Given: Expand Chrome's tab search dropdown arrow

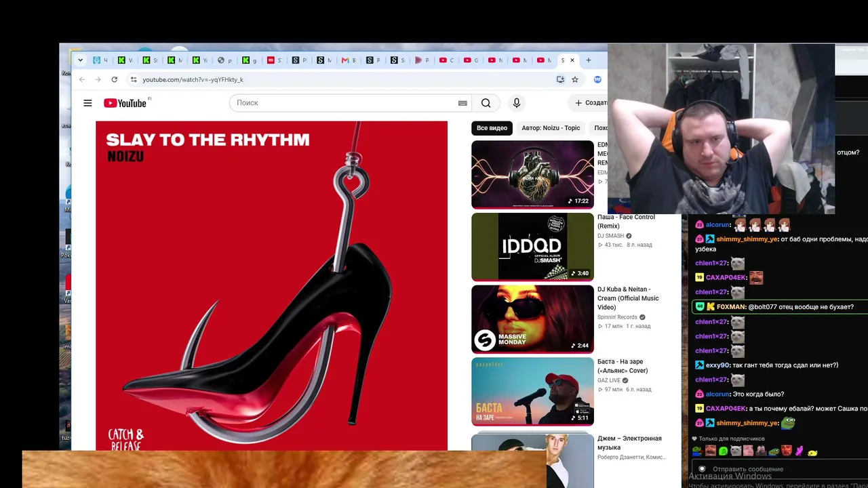Looking at the screenshot, I should (80, 60).
